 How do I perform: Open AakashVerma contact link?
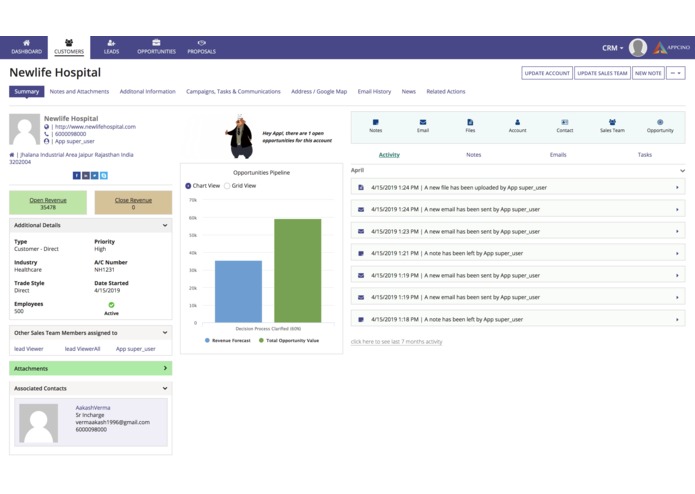tap(93, 408)
